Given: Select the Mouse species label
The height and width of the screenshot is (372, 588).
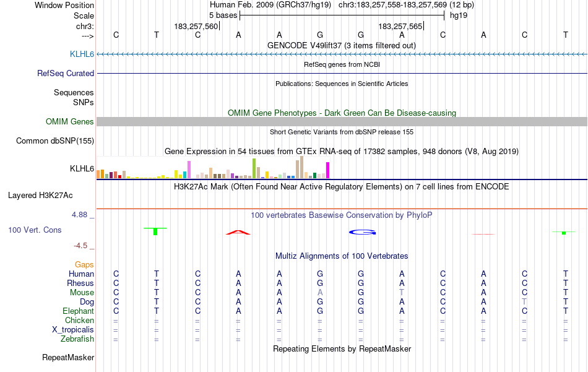Looking at the screenshot, I should [x=82, y=293].
